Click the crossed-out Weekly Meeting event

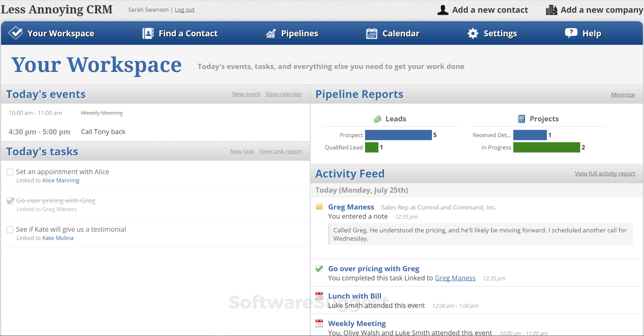click(x=102, y=113)
